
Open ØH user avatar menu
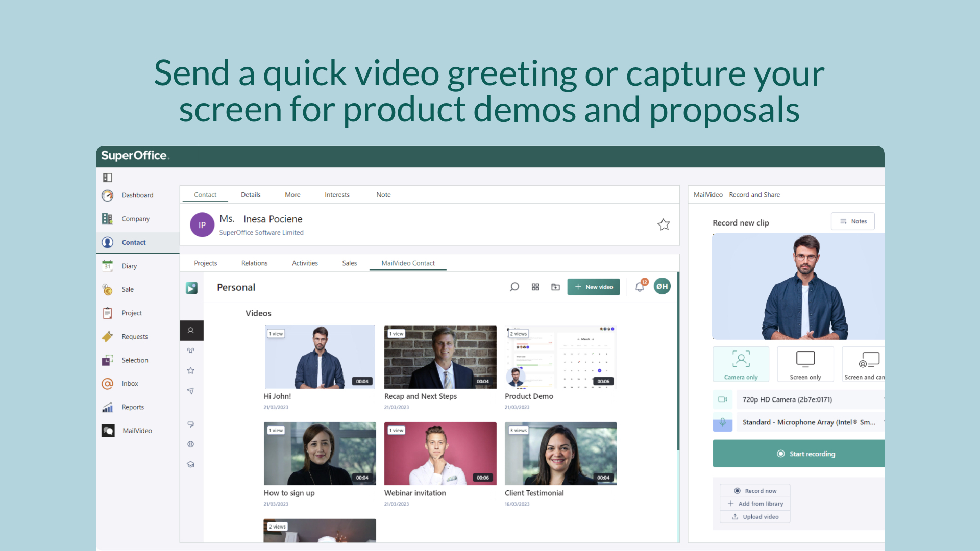(662, 286)
